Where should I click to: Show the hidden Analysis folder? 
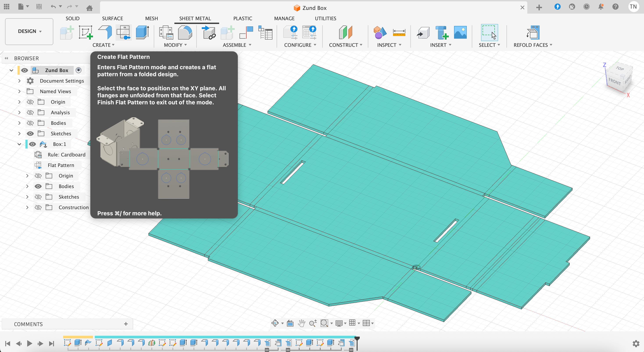pos(30,112)
